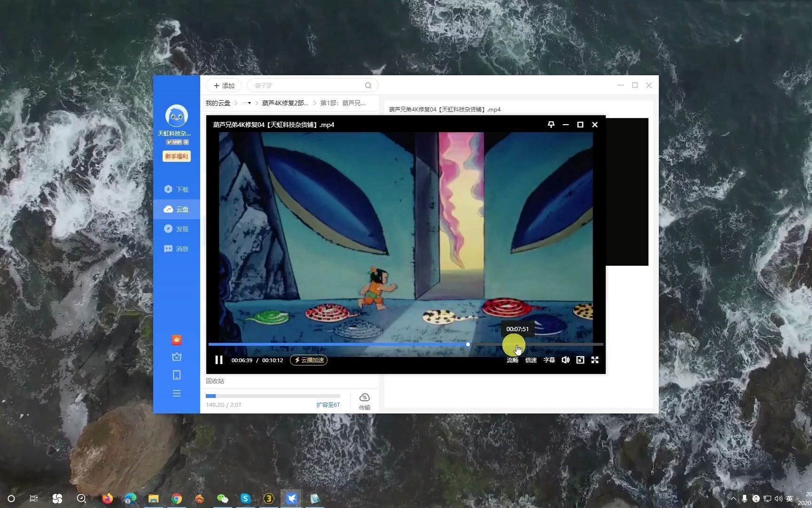Viewport: 812px width, 508px height.
Task: Minimize the video player window
Action: (566, 125)
